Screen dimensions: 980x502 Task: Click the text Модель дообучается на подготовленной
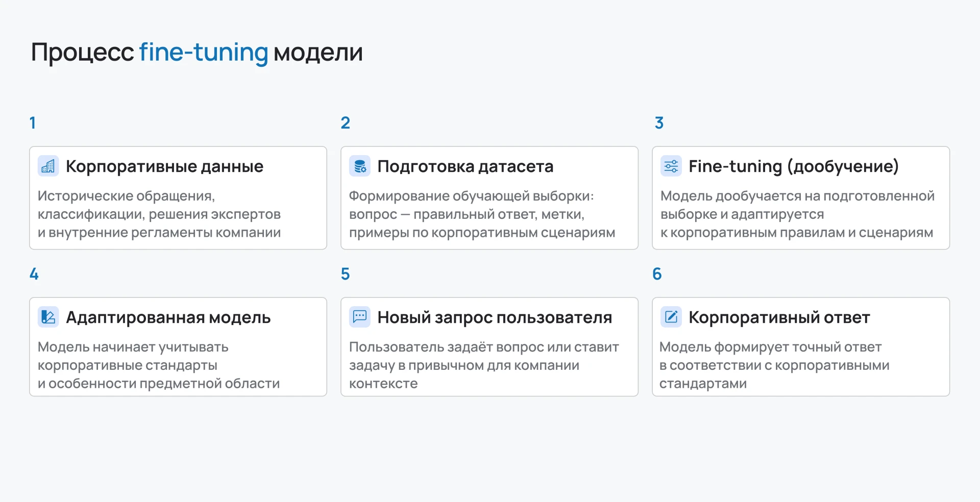(797, 196)
